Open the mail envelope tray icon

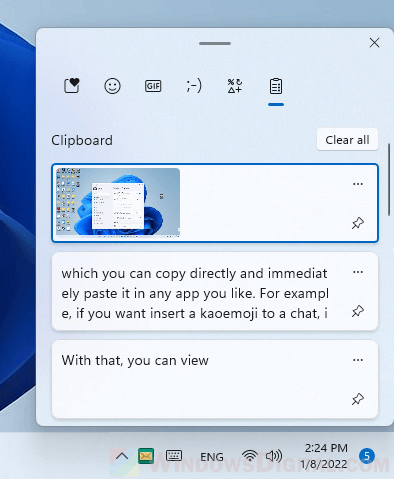[x=146, y=456]
